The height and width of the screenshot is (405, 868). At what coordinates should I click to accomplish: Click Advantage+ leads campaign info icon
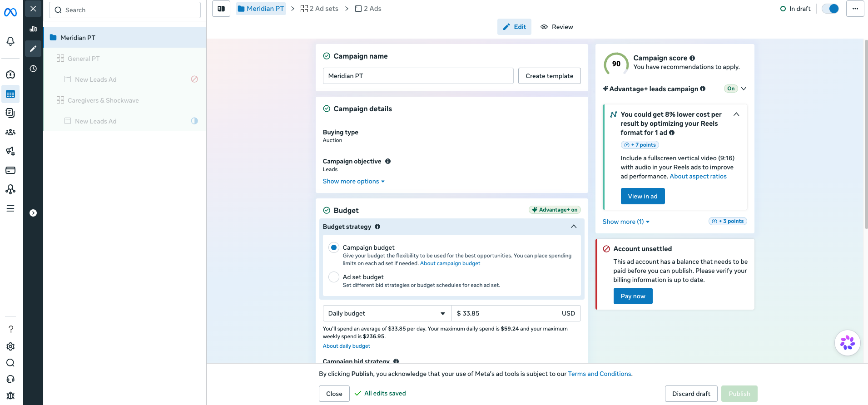point(703,89)
